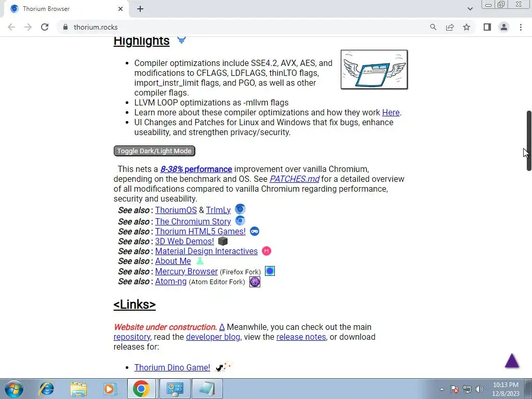Click the winged browser illustration
532x399 pixels.
point(374,70)
